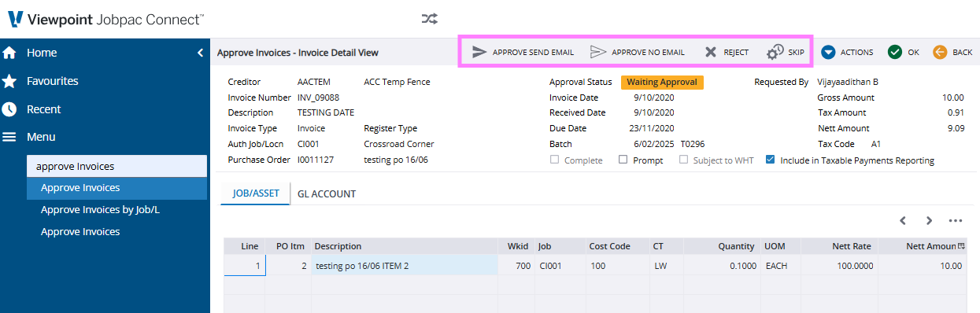Switch to the GL ACCOUNT tab
This screenshot has width=980, height=313.
327,193
